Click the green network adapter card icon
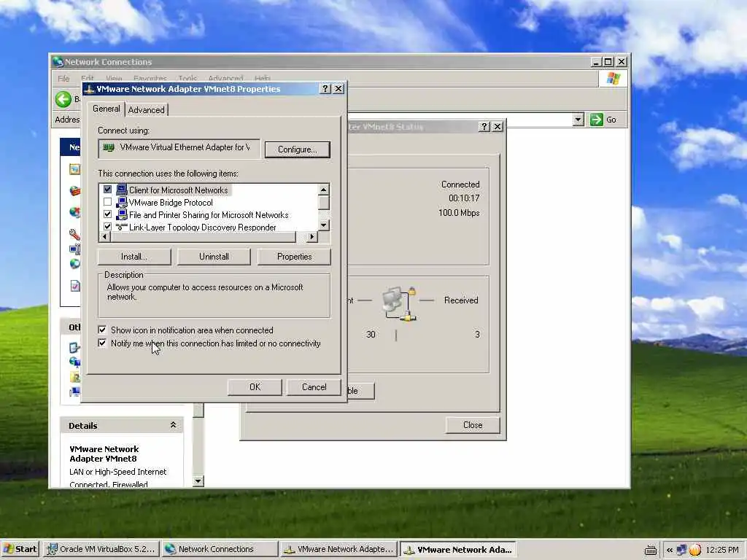Screen dimensions: 747x560 coord(109,147)
